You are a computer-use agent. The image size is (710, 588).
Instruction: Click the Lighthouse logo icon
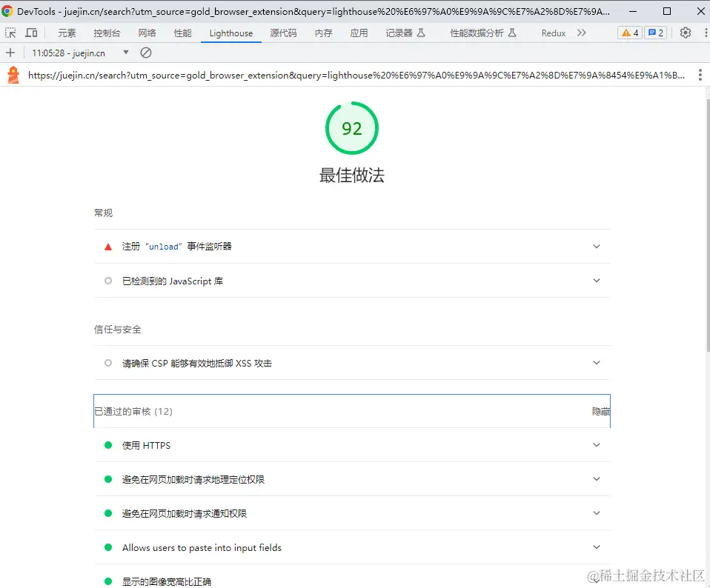pyautogui.click(x=13, y=75)
